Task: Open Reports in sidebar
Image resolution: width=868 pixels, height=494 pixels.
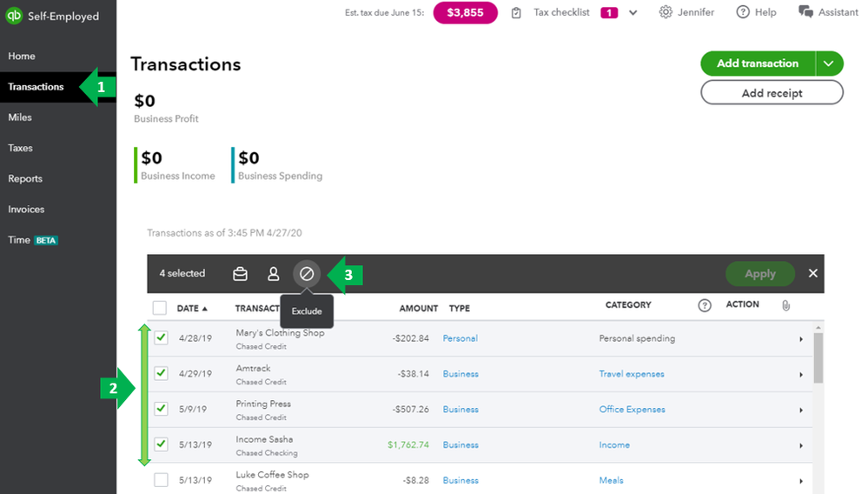Action: tap(25, 179)
